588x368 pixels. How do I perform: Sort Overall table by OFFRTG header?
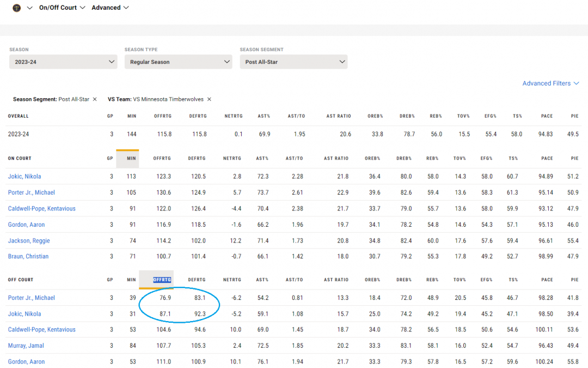click(163, 117)
